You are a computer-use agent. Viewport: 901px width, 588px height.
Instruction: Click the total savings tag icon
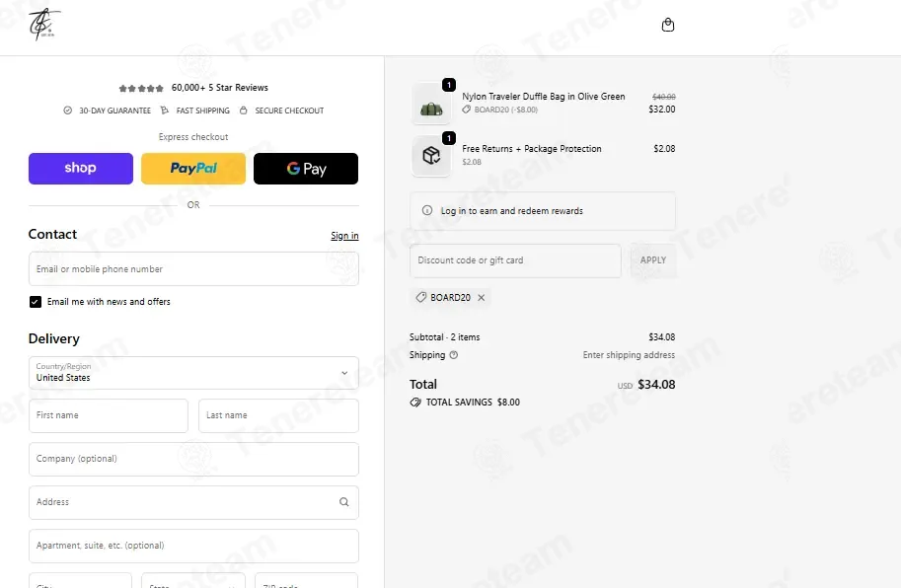coord(414,403)
